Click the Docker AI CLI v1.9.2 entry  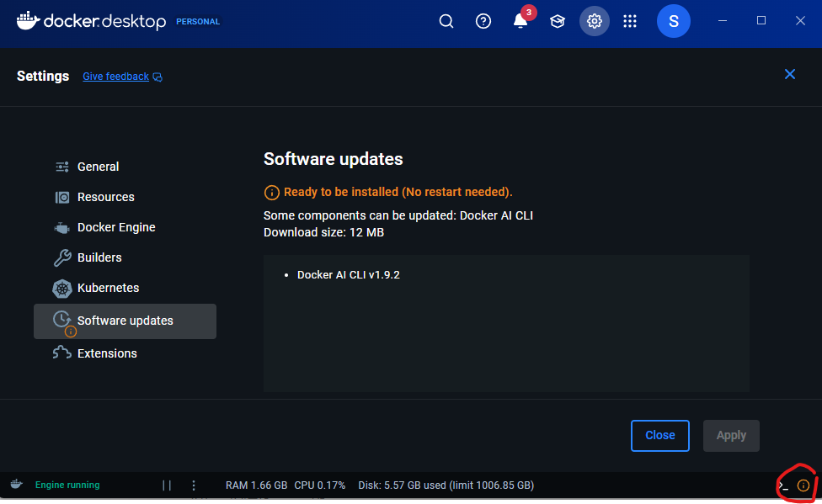point(348,274)
